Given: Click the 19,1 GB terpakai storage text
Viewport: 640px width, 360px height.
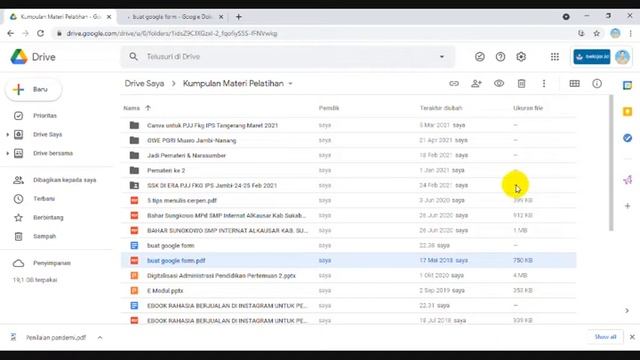Looking at the screenshot, I should pos(35,280).
